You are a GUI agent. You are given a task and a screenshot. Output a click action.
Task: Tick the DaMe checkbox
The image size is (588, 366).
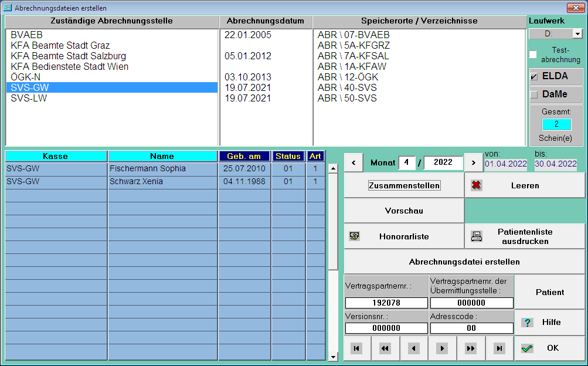pos(534,95)
